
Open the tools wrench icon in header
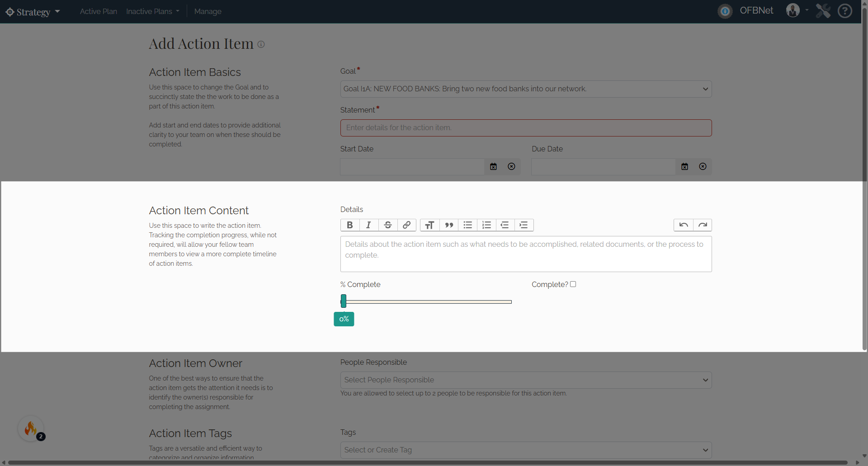coord(823,11)
